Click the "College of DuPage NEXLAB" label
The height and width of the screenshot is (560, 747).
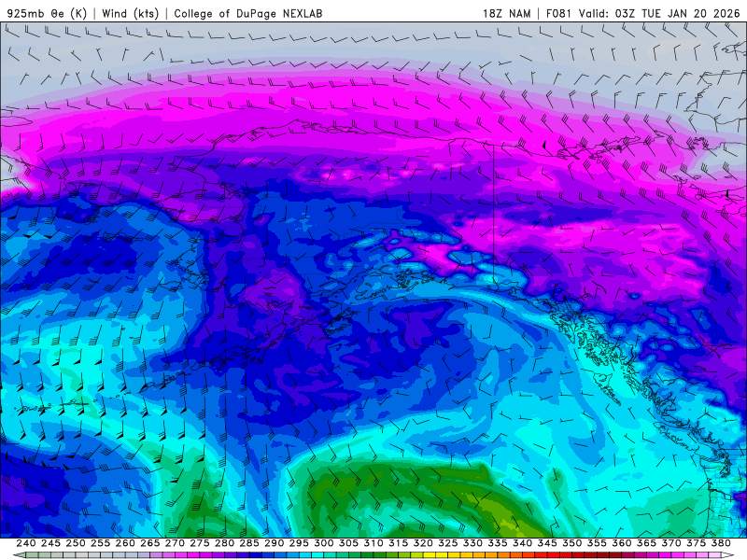[248, 13]
